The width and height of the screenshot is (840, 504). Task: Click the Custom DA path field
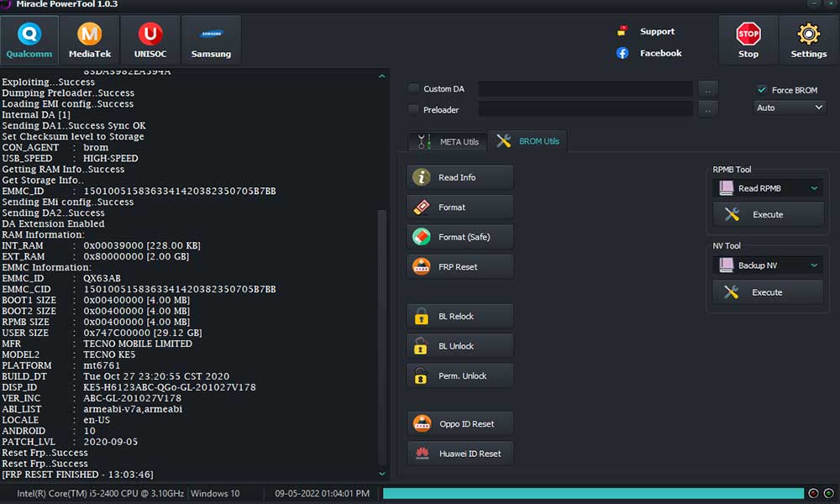coord(585,89)
